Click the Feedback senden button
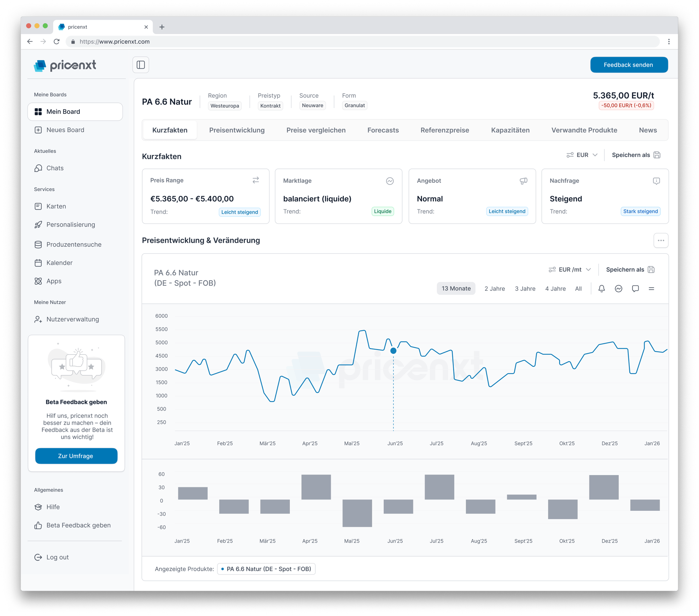 [628, 65]
